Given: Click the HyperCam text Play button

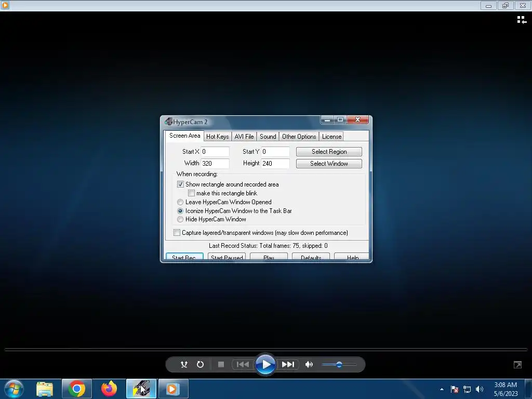Looking at the screenshot, I should pyautogui.click(x=269, y=257).
